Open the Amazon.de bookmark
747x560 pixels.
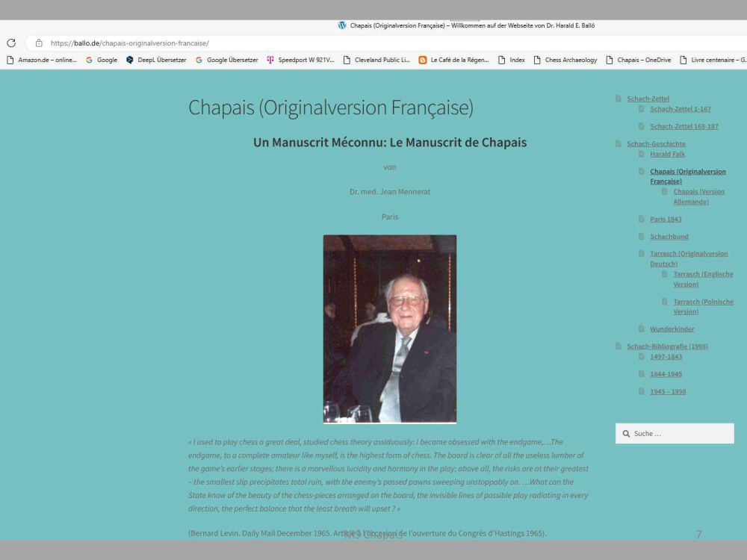pos(42,60)
